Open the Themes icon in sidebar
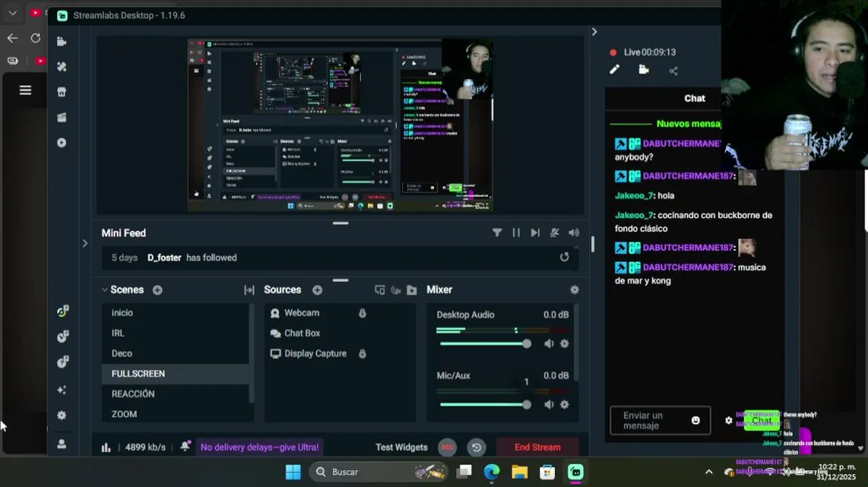The image size is (868, 487). (62, 66)
